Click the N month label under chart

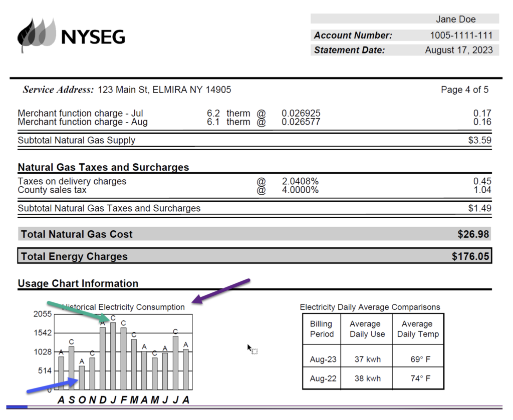click(x=93, y=400)
